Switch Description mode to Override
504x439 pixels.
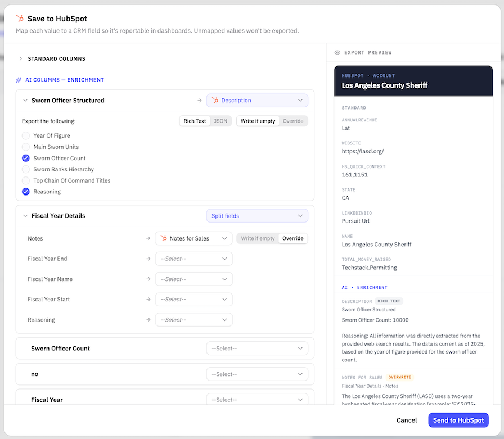point(293,121)
